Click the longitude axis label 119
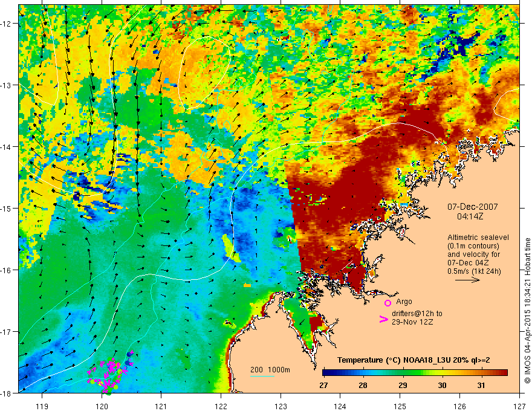 [42, 406]
